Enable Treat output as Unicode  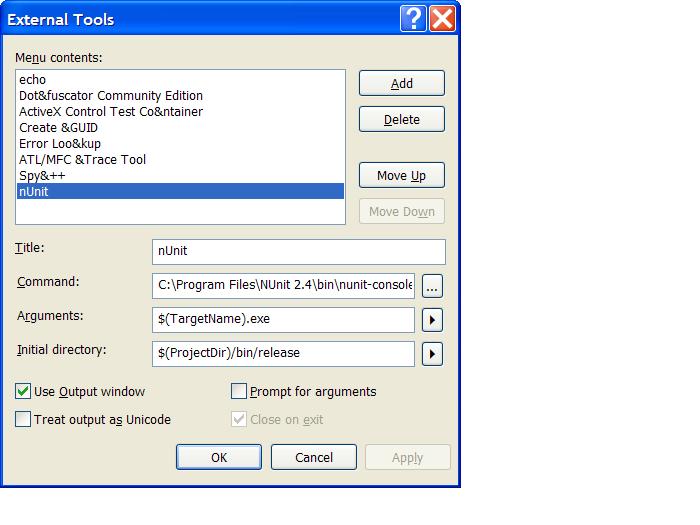click(x=23, y=420)
